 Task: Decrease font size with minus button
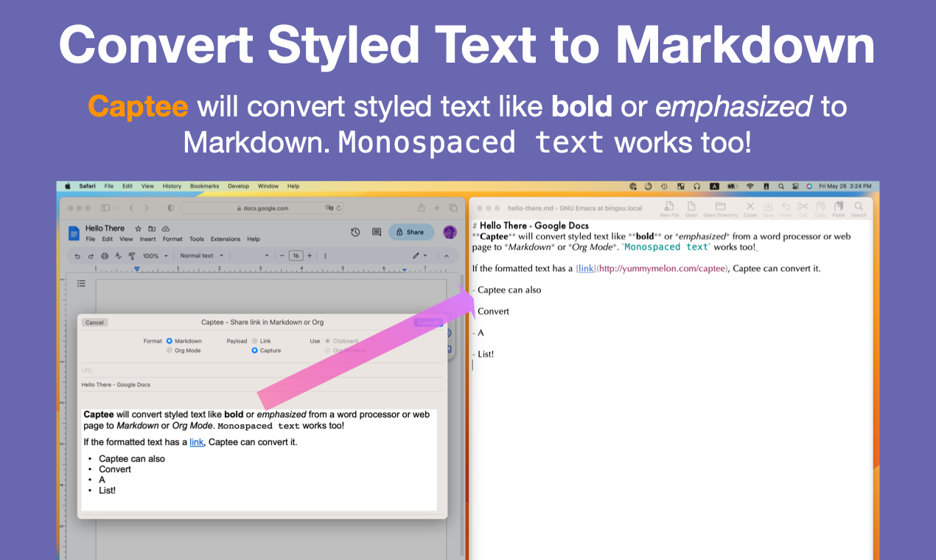282,256
